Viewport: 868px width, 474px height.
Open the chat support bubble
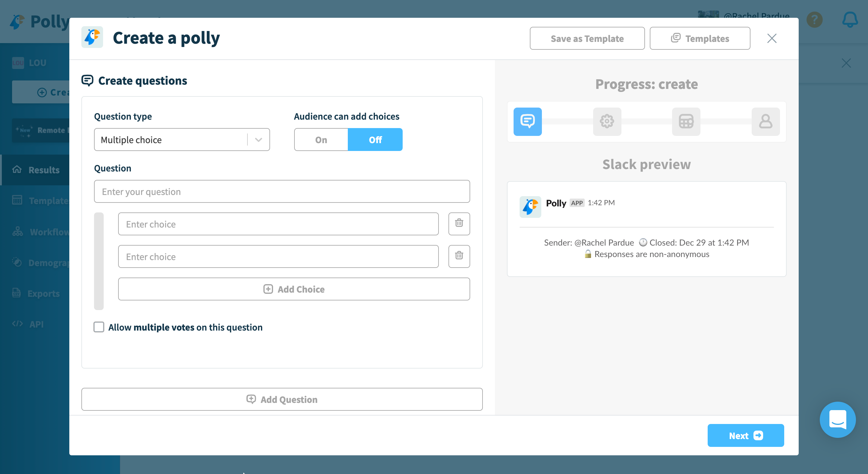(x=837, y=419)
